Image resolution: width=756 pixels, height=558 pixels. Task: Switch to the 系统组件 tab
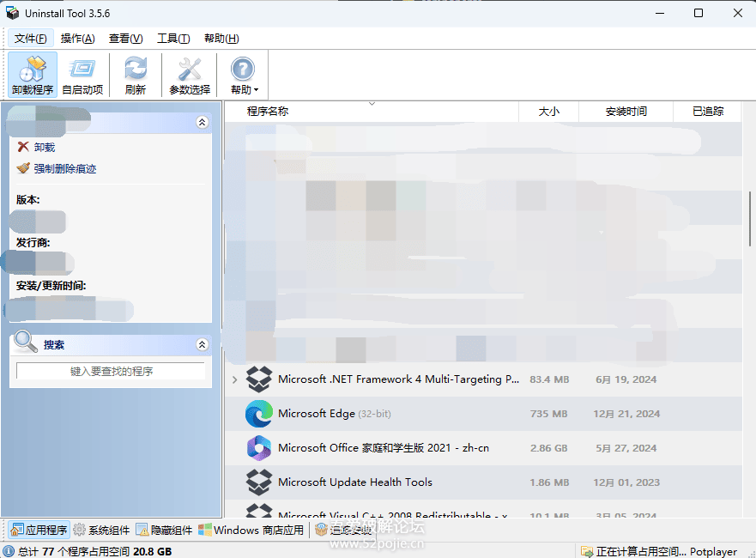pos(102,530)
